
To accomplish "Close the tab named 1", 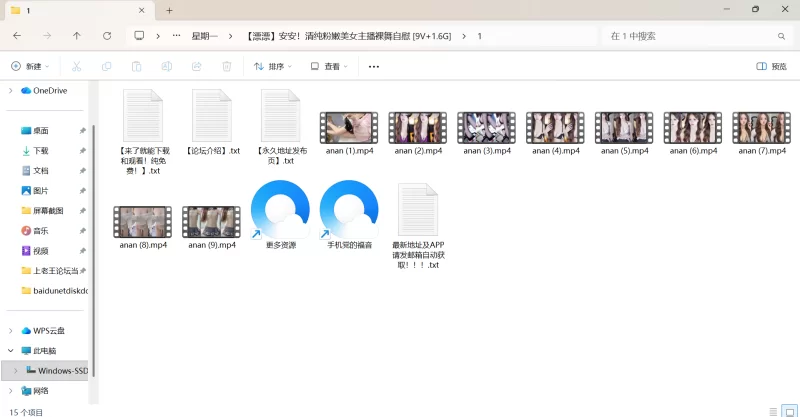I will (x=141, y=10).
